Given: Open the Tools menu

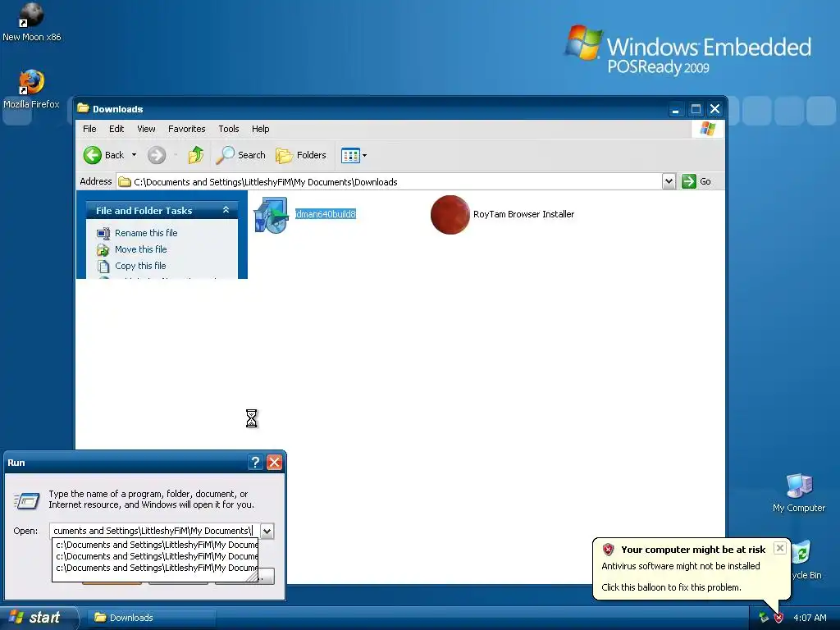Looking at the screenshot, I should [x=229, y=129].
